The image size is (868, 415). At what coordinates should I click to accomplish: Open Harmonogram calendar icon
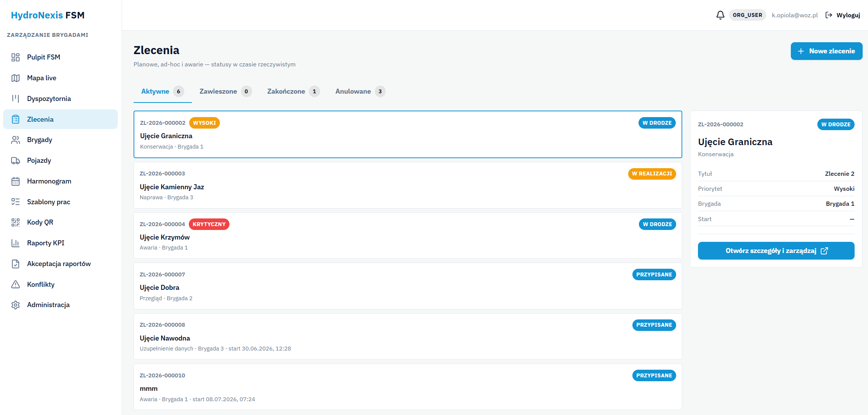coord(15,181)
